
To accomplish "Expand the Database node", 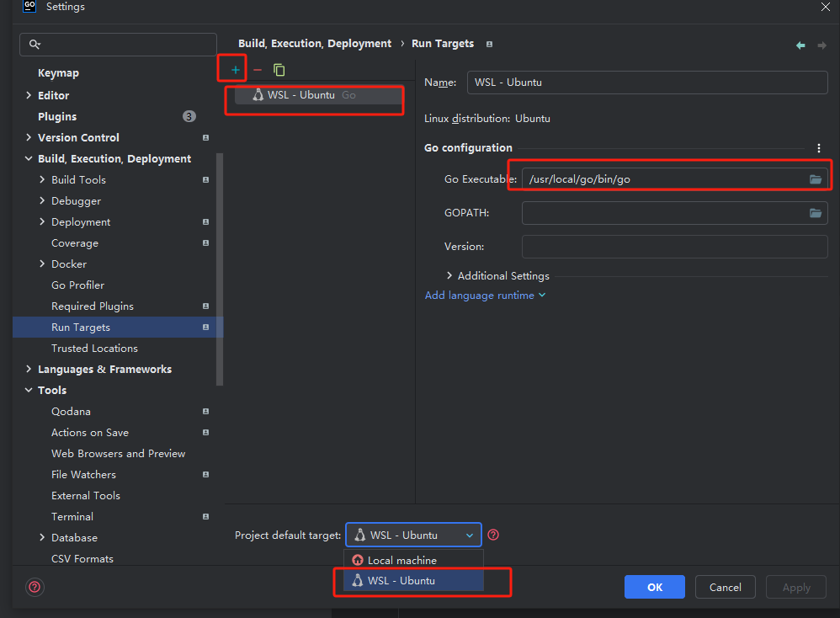I will [x=42, y=538].
